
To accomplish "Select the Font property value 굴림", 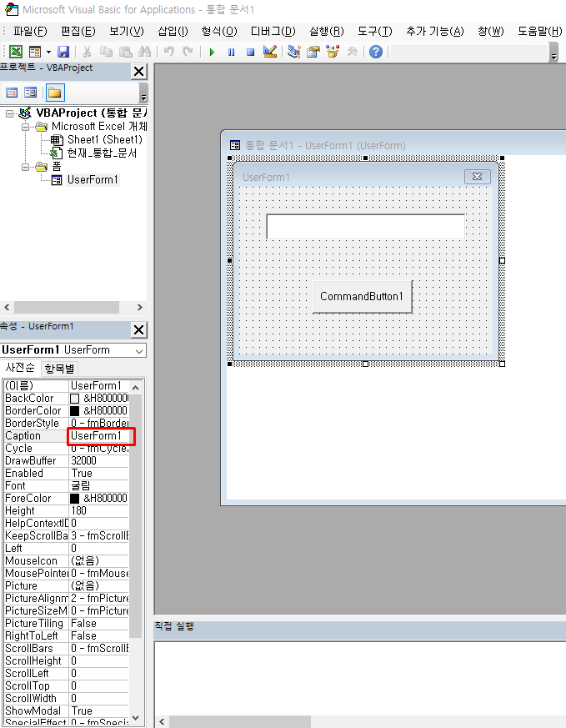I will [x=99, y=485].
